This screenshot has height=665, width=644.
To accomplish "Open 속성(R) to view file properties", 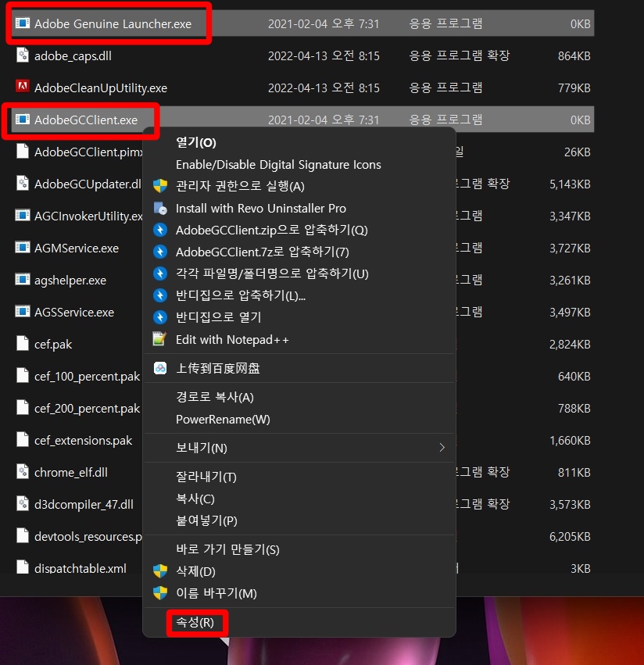I will pyautogui.click(x=195, y=624).
